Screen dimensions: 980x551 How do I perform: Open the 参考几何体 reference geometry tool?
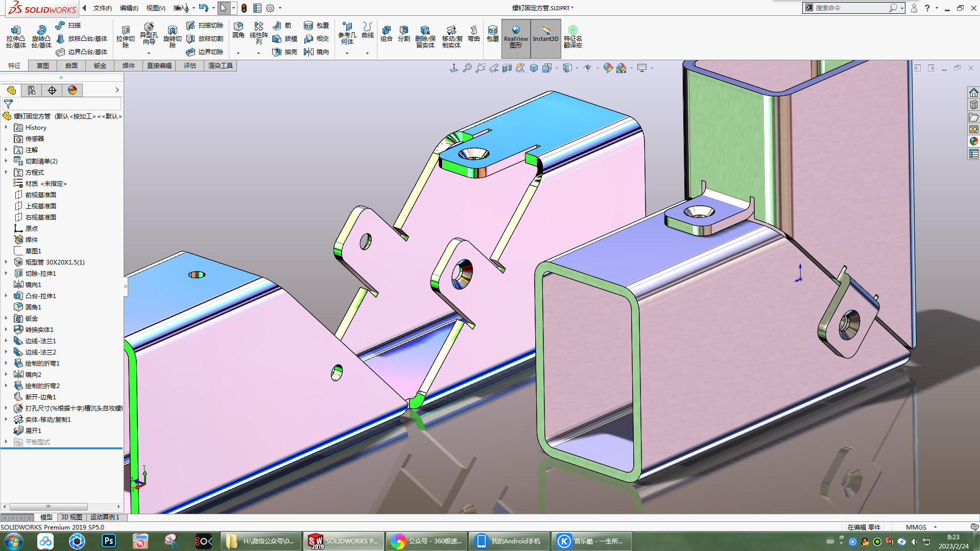tap(347, 34)
